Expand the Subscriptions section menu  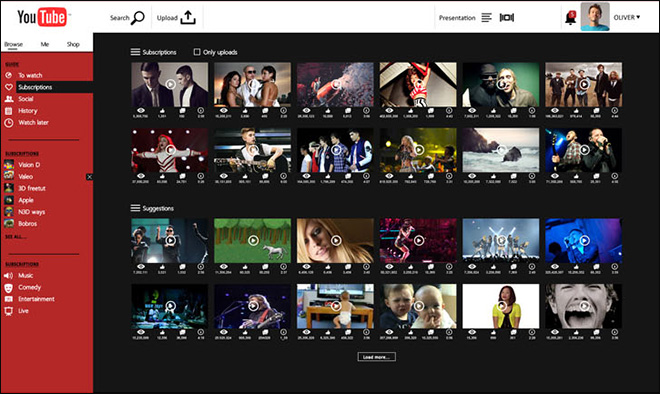point(135,52)
